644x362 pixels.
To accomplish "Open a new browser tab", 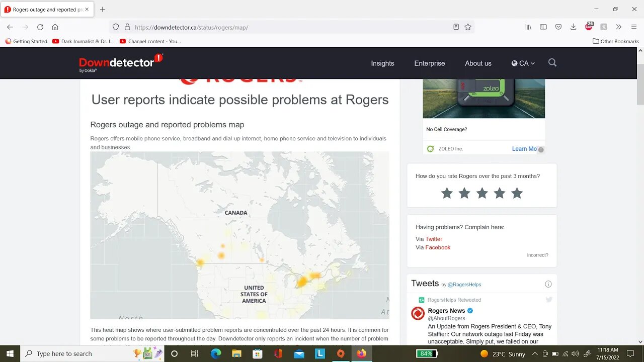I will coord(103,9).
